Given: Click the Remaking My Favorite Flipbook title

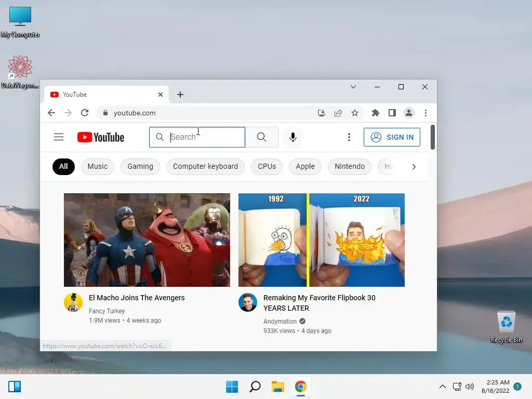Looking at the screenshot, I should pos(320,303).
